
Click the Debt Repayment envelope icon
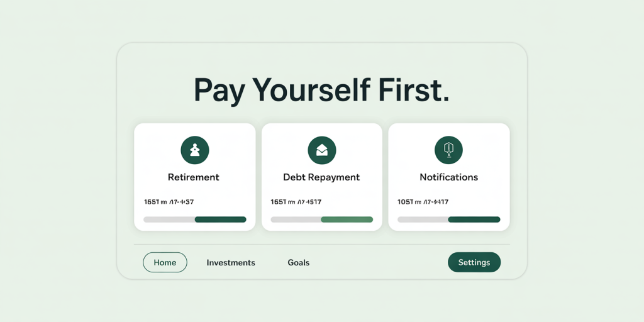pyautogui.click(x=322, y=150)
